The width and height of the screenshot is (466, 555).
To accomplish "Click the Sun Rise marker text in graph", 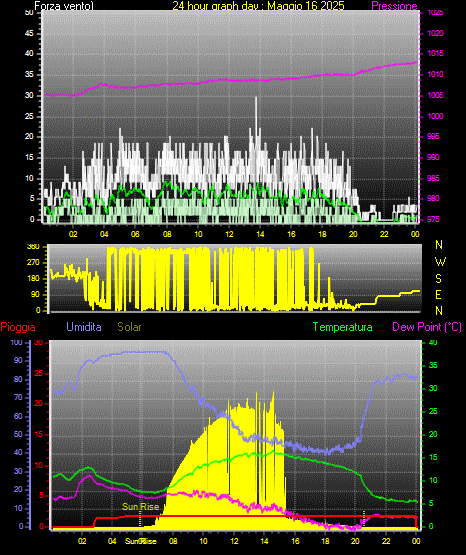I will tap(140, 507).
